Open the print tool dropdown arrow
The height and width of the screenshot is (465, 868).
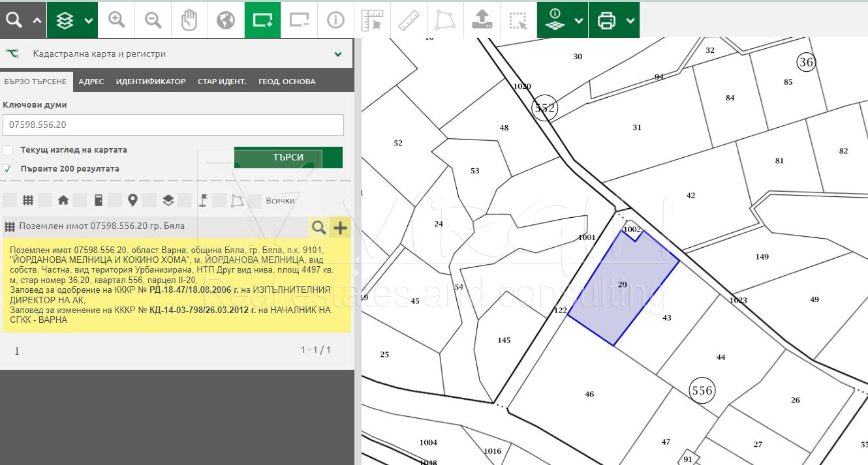(x=630, y=20)
